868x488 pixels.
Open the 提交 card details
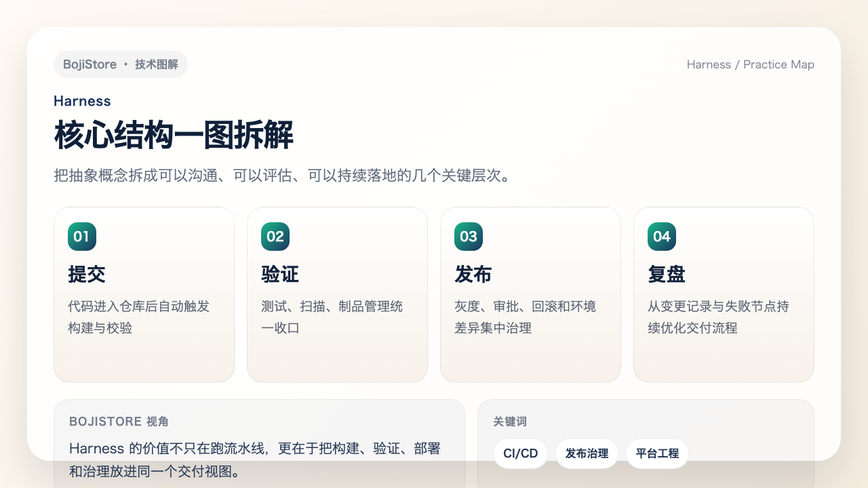click(x=144, y=294)
